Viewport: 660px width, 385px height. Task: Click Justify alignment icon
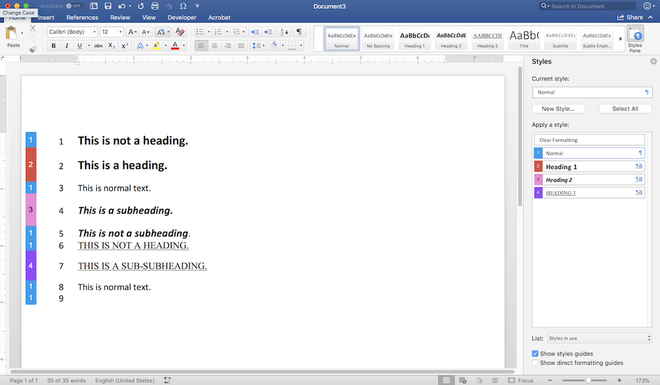[241, 45]
